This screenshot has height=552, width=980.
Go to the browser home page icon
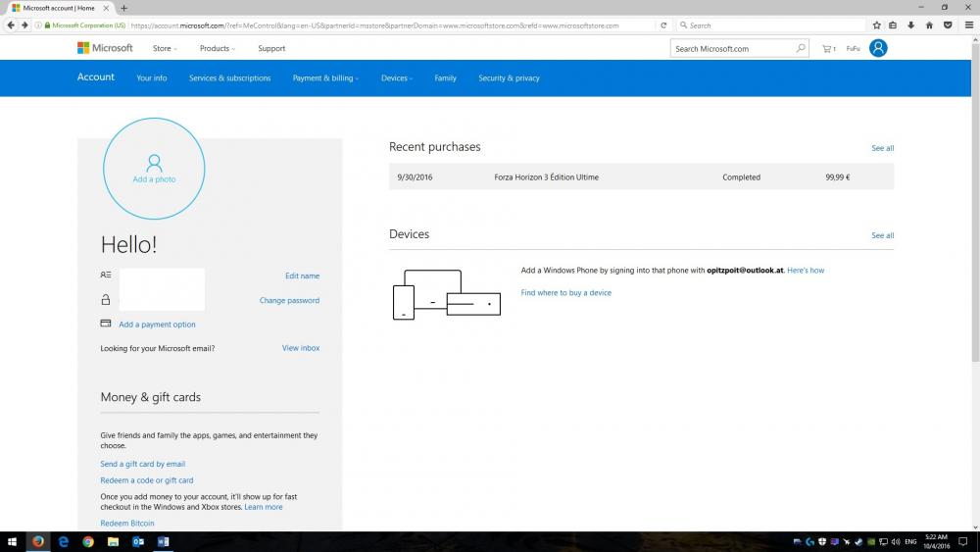[929, 25]
